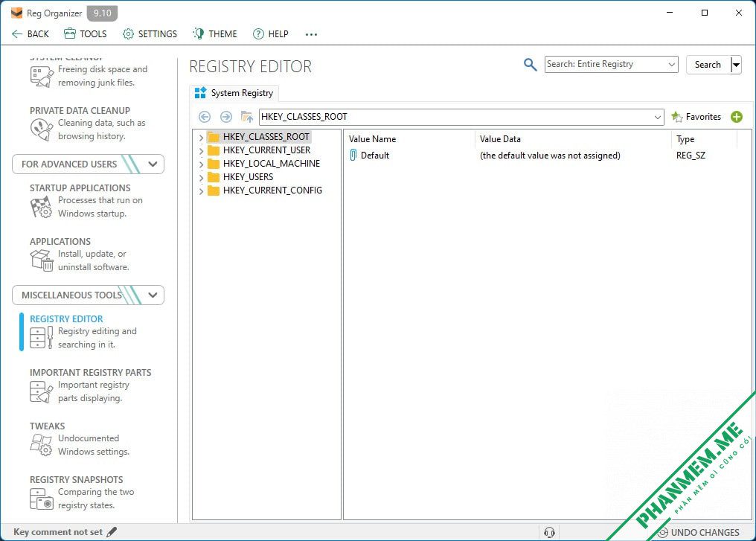Screen dimensions: 756x541
Task: Click the Startup Applications flag icon
Action: [x=42, y=208]
